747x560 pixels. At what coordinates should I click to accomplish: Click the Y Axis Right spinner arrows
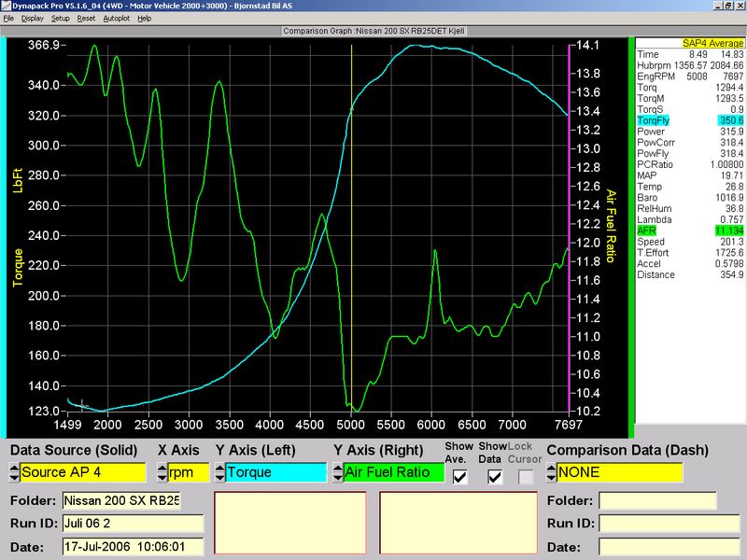coord(338,472)
